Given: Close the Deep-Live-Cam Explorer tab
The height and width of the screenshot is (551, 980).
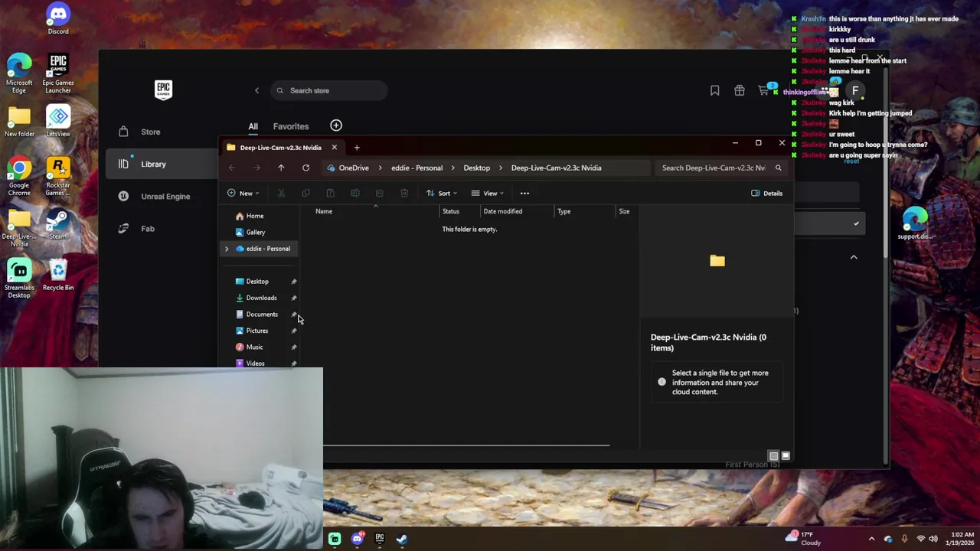Looking at the screenshot, I should (334, 147).
